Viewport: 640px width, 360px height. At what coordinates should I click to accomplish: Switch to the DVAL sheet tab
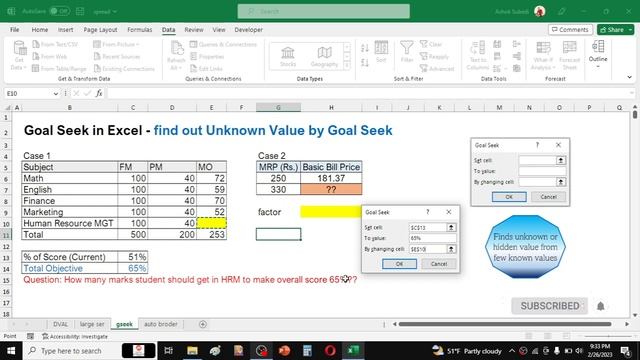60,324
